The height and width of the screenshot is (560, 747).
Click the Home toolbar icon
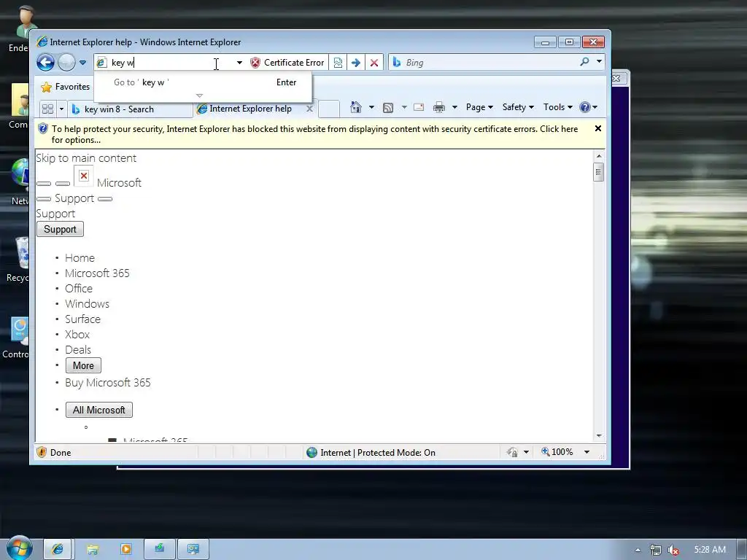click(356, 107)
